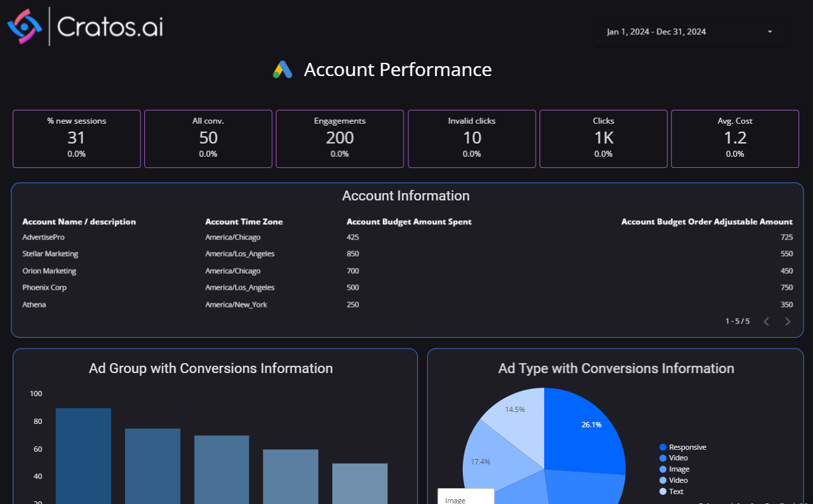Click the AdvertisePro account row name
Viewport: 813px width, 504px height.
[43, 237]
